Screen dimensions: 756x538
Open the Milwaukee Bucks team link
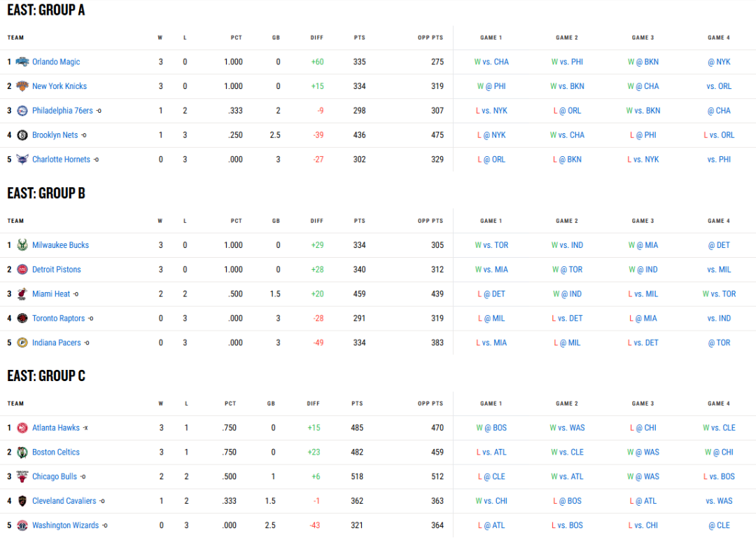60,245
